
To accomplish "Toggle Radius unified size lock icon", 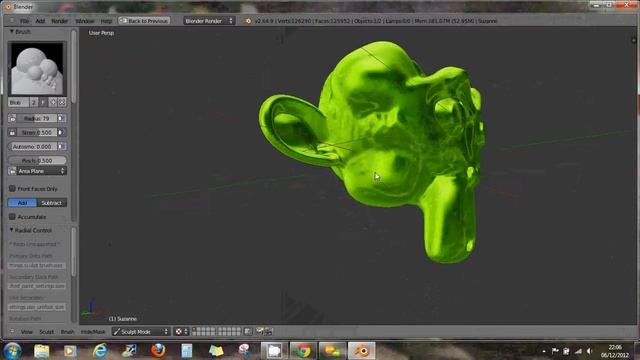I will [12, 118].
